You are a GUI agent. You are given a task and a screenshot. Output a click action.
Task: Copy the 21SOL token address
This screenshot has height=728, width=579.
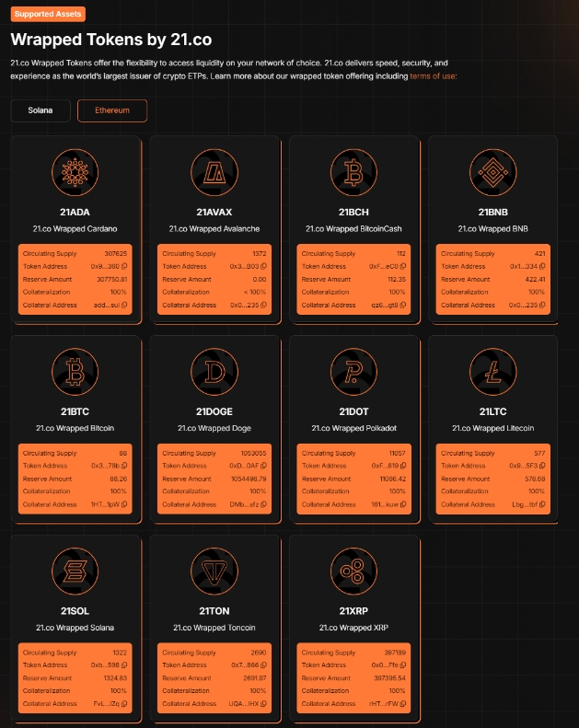(x=124, y=665)
